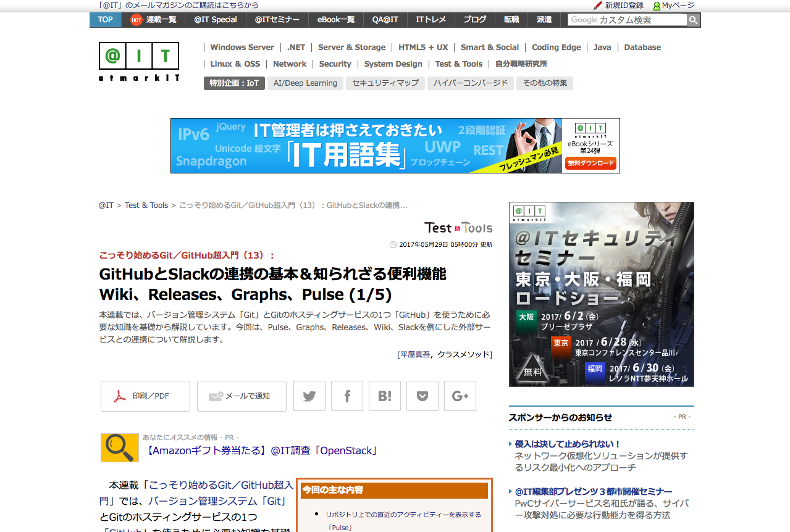Image resolution: width=790 pixels, height=532 pixels.
Task: Click the @IT breadcrumb link
Action: (x=106, y=206)
